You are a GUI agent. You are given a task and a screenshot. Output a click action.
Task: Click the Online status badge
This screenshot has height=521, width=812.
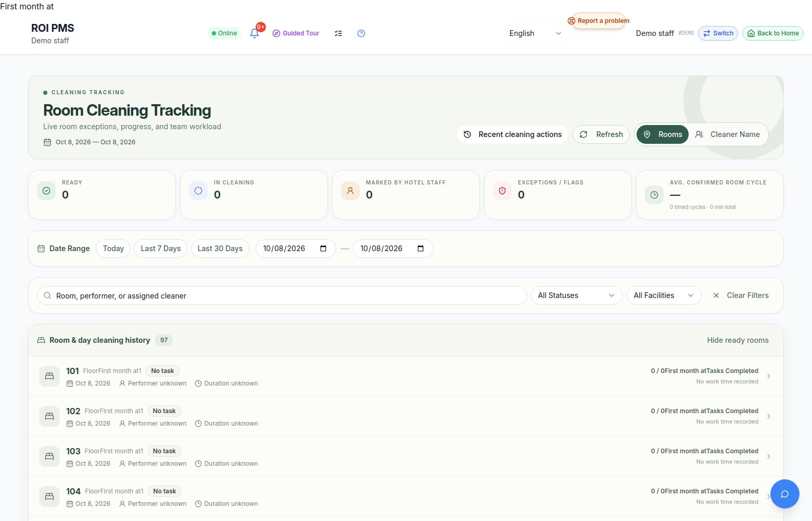(x=224, y=33)
